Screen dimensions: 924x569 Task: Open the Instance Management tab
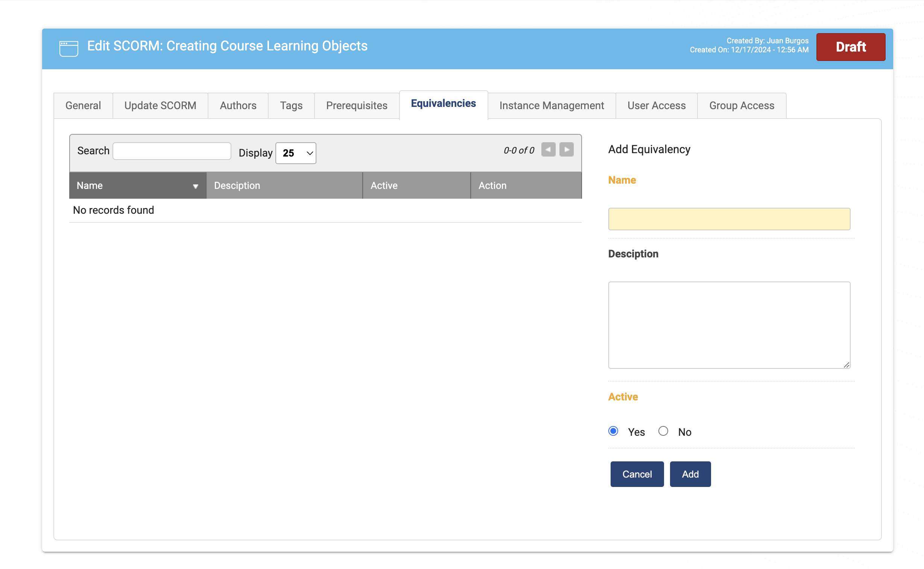click(552, 106)
